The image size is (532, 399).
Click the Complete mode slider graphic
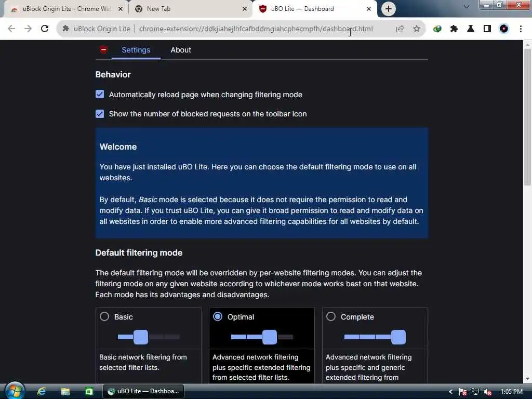coord(375,337)
